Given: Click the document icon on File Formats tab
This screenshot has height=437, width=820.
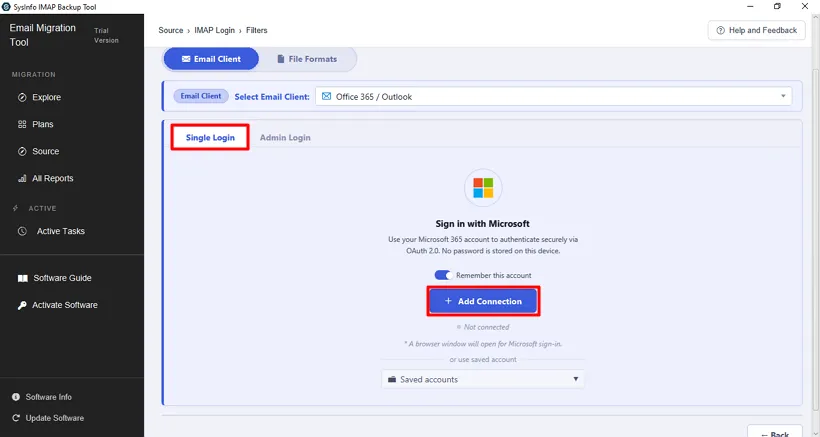Looking at the screenshot, I should [281, 59].
